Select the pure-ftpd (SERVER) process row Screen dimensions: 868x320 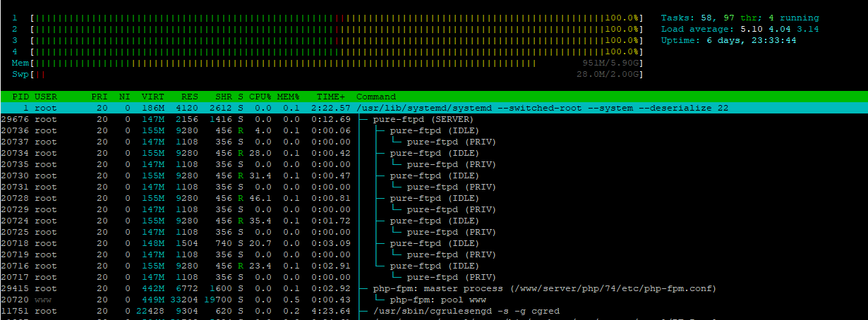tap(434, 119)
